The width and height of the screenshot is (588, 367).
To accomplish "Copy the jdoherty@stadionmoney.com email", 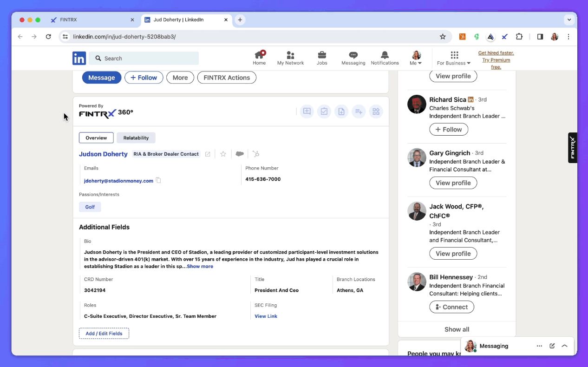I will [x=158, y=180].
